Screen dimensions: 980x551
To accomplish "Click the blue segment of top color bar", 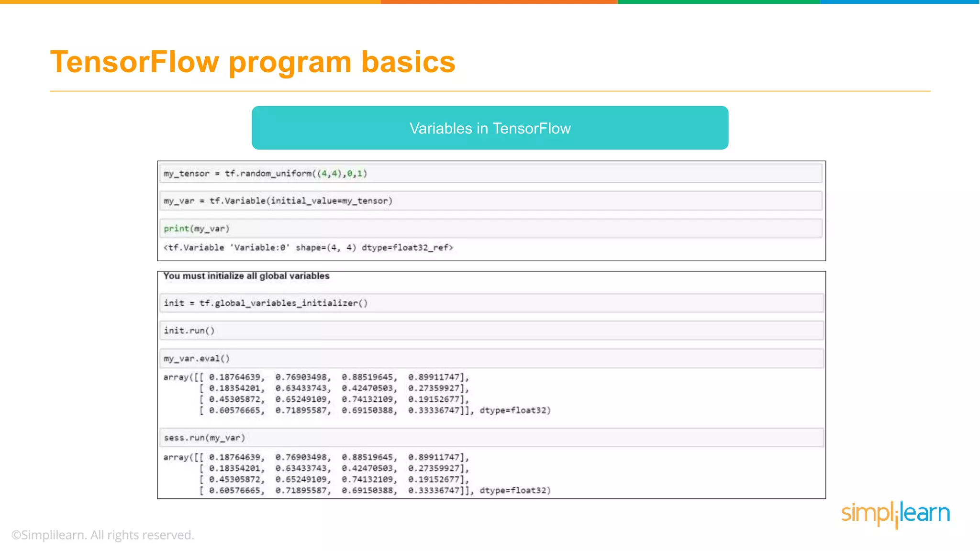I will [x=900, y=2].
